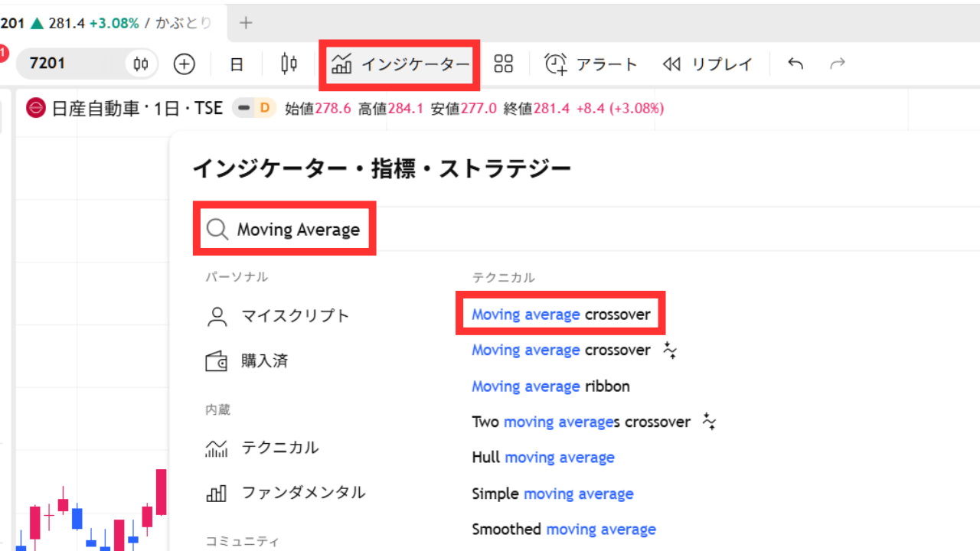Image resolution: width=980 pixels, height=551 pixels.
Task: Click the テクニカル chart icon
Action: [217, 448]
